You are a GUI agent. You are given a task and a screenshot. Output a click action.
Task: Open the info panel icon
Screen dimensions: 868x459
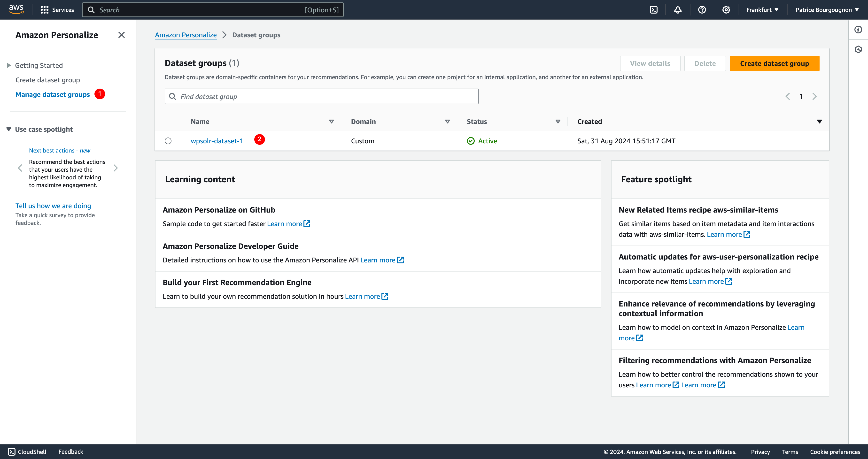pyautogui.click(x=858, y=30)
